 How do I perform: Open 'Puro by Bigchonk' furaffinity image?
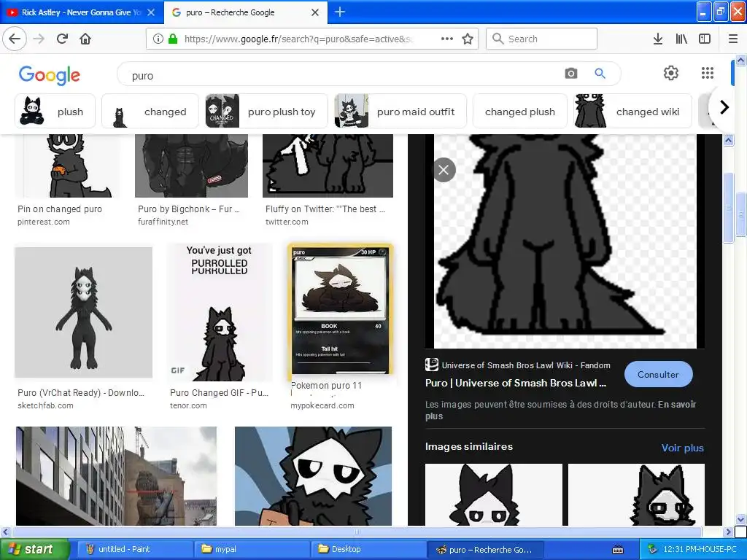(x=192, y=166)
